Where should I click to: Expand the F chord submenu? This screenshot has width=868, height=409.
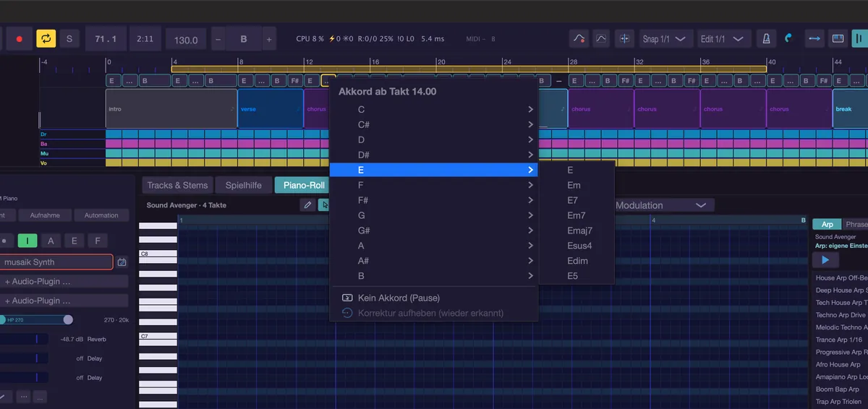coord(434,185)
